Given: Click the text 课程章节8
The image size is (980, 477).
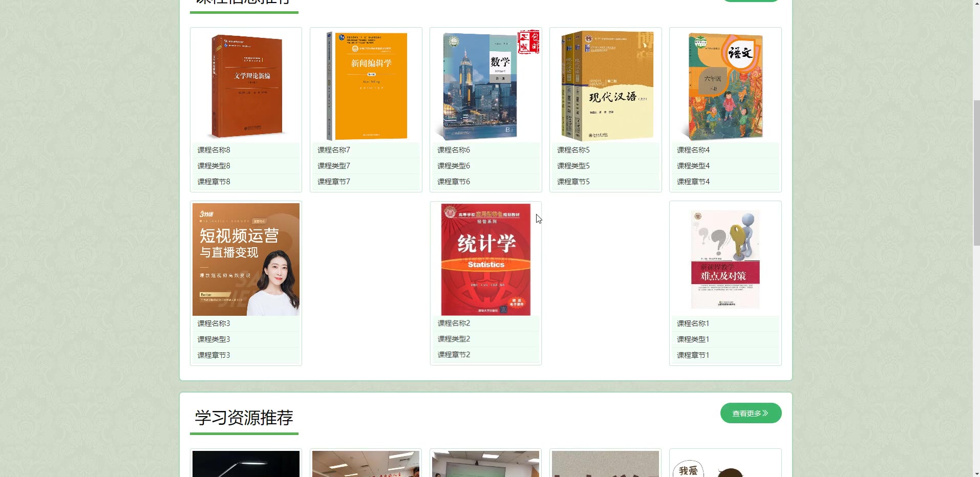Looking at the screenshot, I should (x=214, y=182).
